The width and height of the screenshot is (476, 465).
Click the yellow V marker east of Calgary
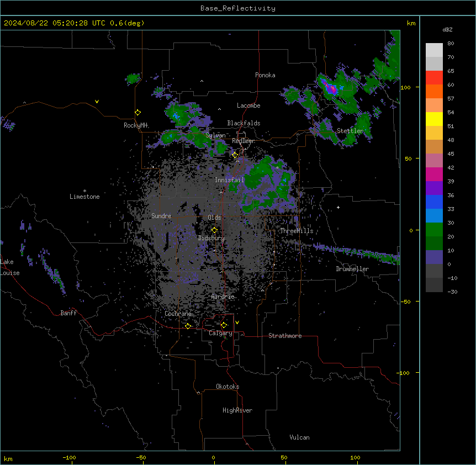coord(237,323)
